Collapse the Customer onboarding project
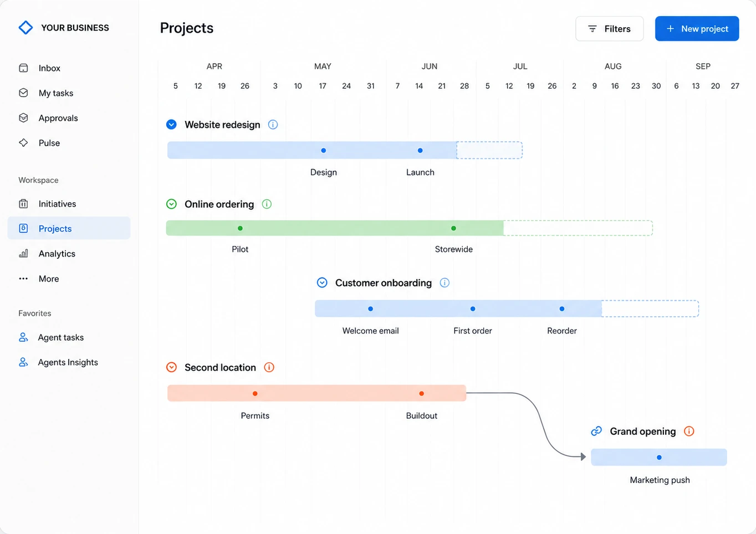This screenshot has width=756, height=534. [322, 283]
